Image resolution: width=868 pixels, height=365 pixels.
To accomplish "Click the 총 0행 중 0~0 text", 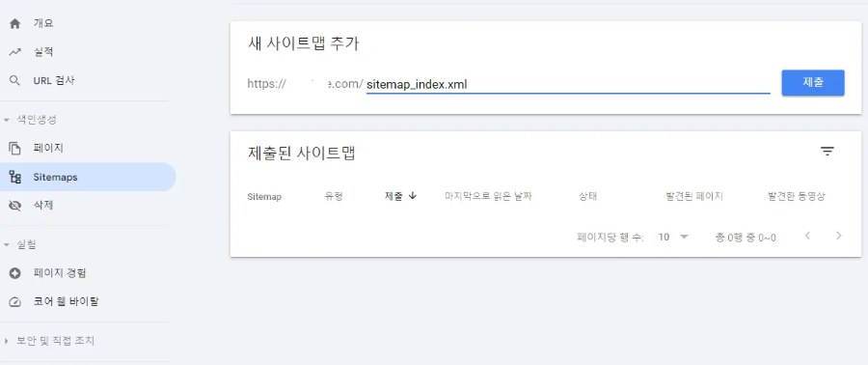I will point(746,238).
